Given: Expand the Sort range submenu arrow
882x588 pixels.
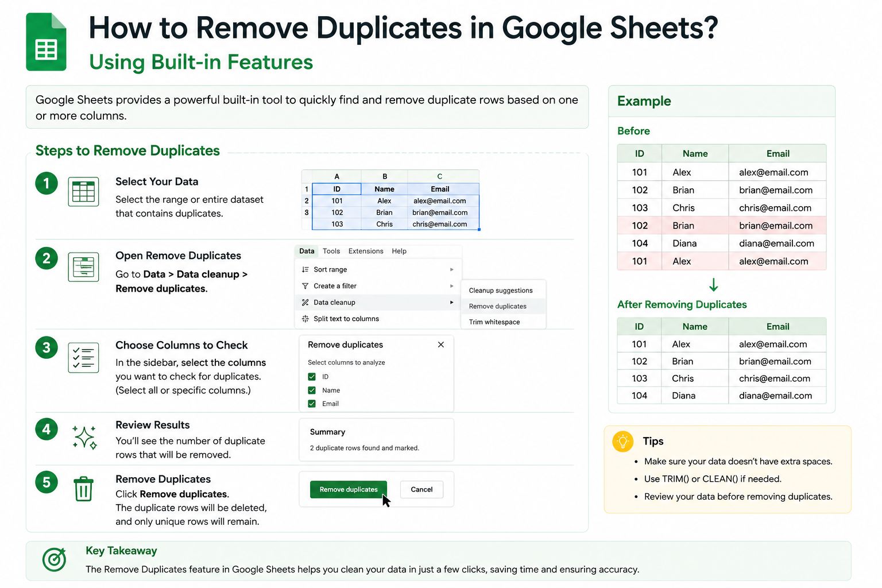Looking at the screenshot, I should click(x=452, y=269).
